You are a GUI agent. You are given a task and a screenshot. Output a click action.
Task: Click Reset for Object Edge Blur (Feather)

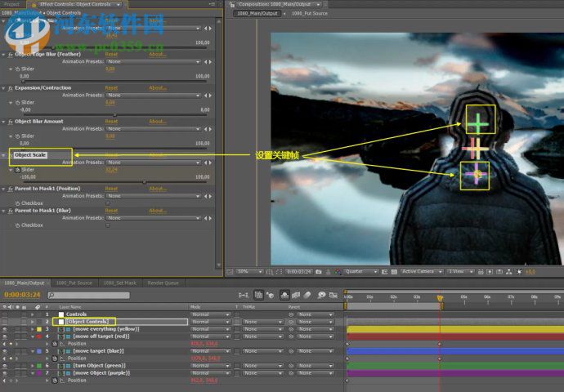pyautogui.click(x=111, y=54)
